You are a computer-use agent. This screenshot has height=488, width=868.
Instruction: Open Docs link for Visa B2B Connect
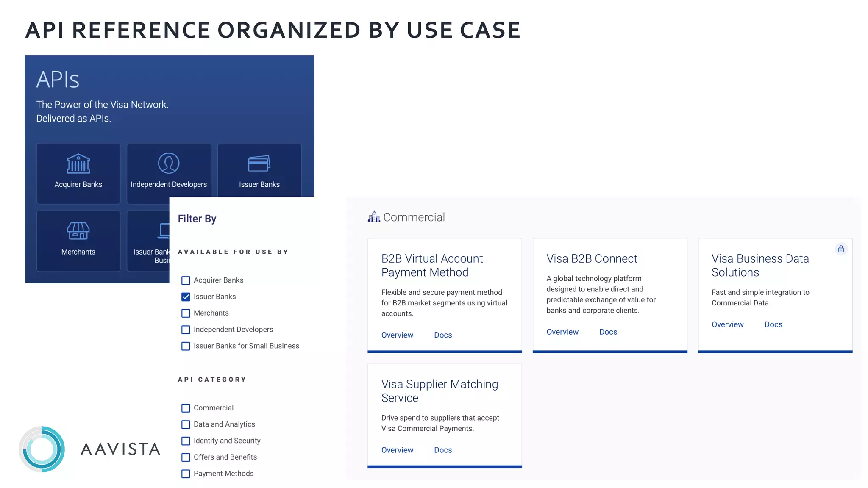point(608,332)
